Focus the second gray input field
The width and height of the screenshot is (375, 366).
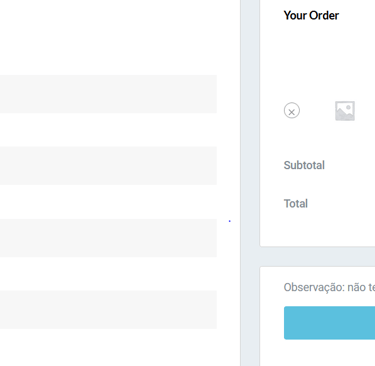tap(108, 166)
